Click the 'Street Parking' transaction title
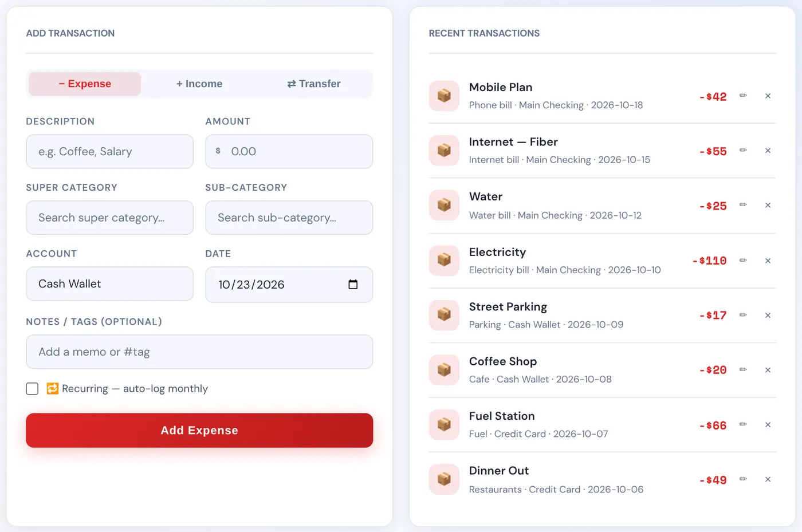The image size is (802, 532). coord(508,307)
